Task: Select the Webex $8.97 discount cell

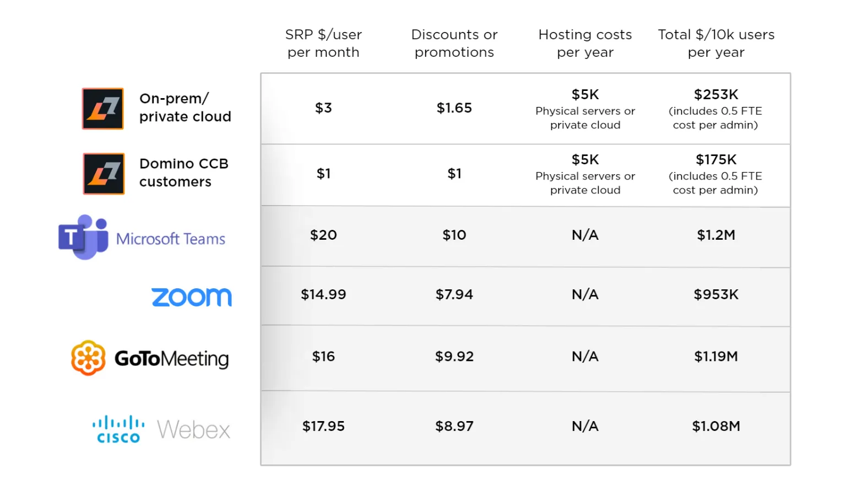Action: 454,427
